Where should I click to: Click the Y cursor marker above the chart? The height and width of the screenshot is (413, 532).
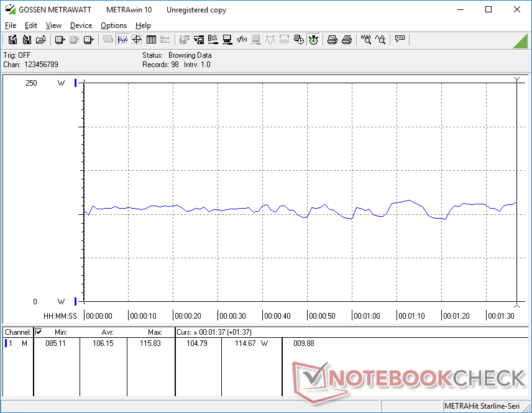coord(516,79)
